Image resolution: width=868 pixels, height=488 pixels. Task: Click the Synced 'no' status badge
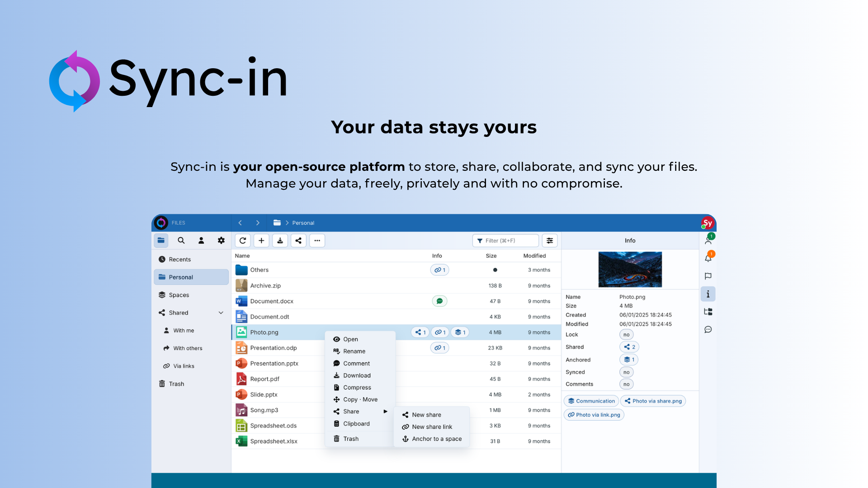click(x=626, y=372)
